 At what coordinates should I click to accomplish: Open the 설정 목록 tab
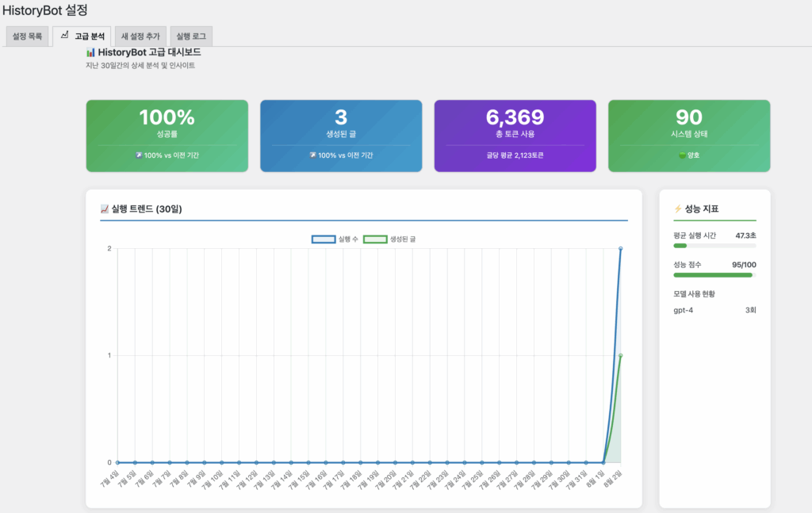point(28,36)
